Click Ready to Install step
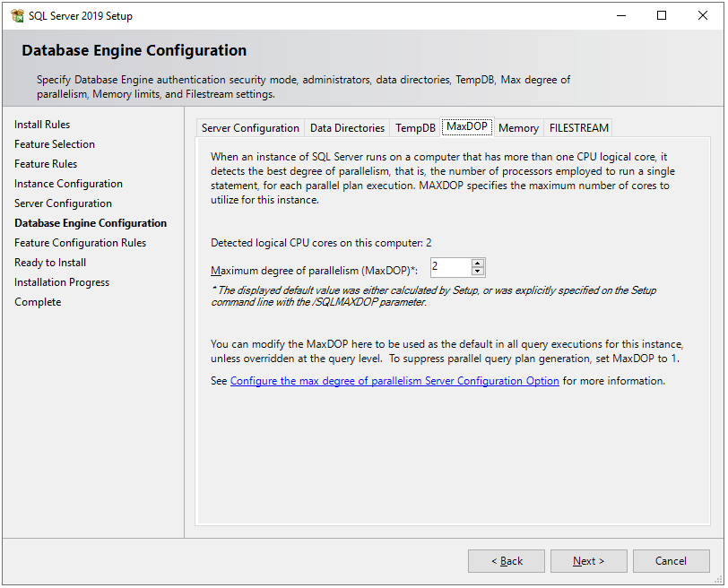 tap(48, 263)
